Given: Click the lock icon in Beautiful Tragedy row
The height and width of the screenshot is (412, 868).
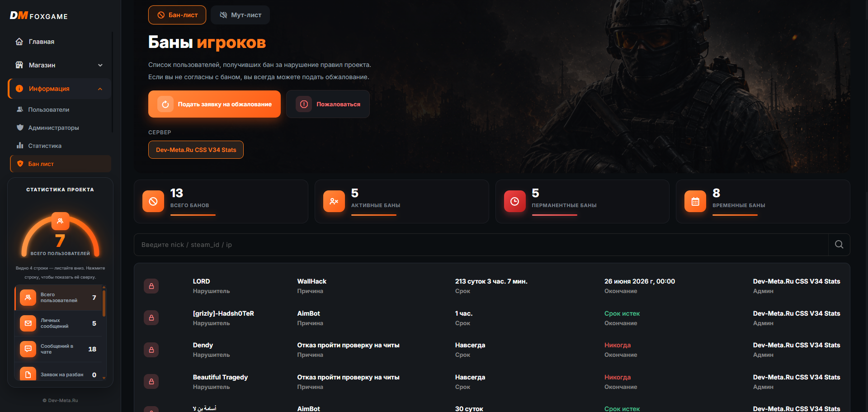Looking at the screenshot, I should tap(151, 382).
